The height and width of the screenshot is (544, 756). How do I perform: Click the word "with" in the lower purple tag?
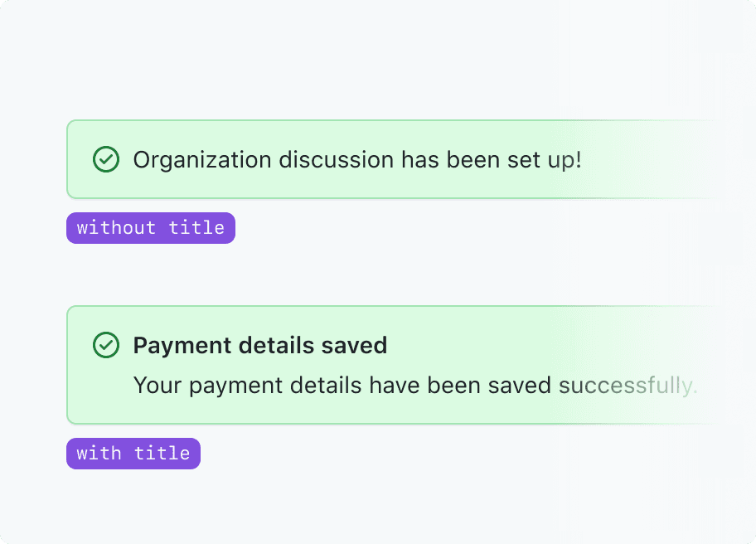tap(98, 454)
